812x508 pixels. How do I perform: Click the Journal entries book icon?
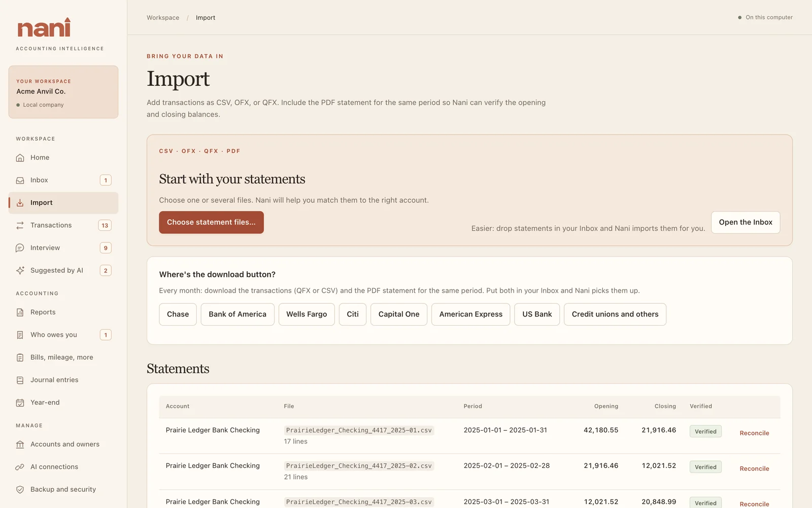(20, 380)
